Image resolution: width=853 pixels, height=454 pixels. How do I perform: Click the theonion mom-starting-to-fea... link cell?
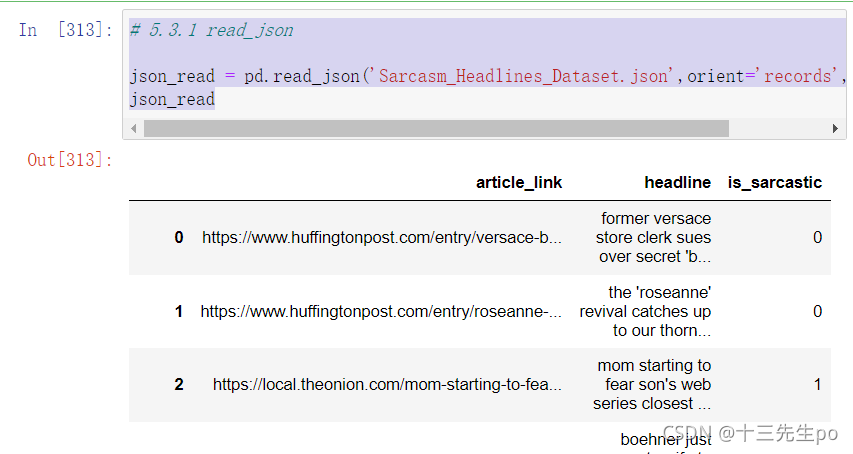point(387,384)
